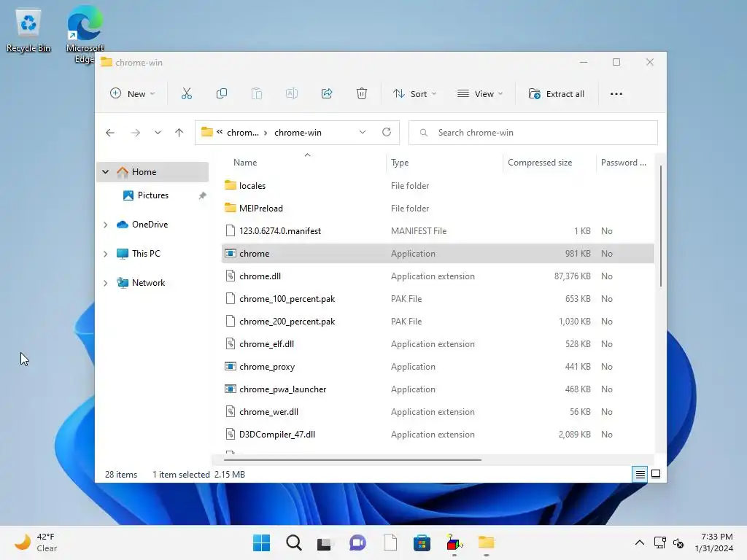
Task: Go forward with the right arrow
Action: click(135, 133)
